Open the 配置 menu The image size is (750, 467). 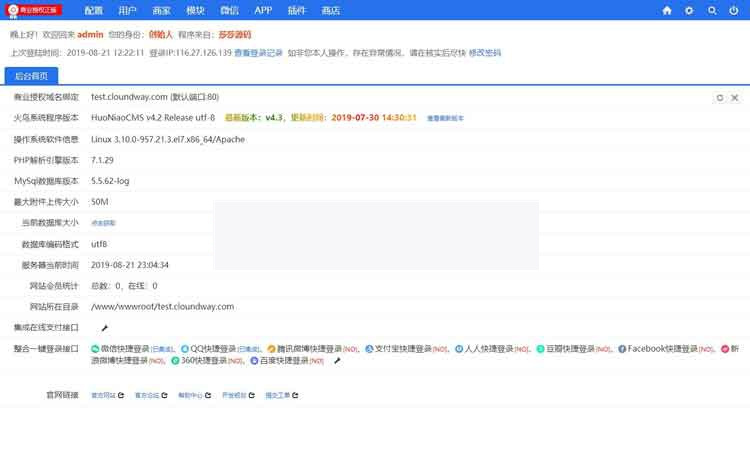click(93, 10)
